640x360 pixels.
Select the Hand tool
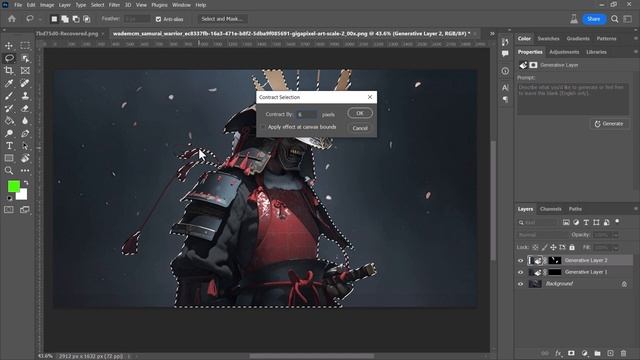click(25, 158)
